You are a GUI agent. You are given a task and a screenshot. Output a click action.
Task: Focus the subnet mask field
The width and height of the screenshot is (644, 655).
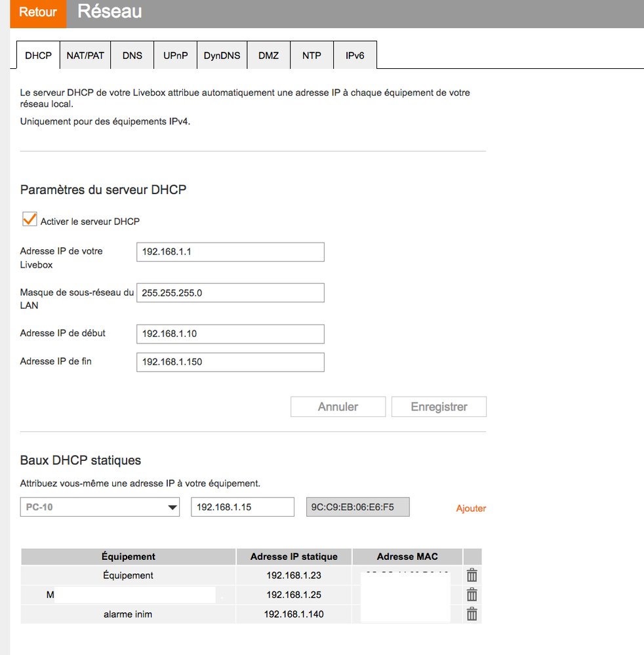230,293
